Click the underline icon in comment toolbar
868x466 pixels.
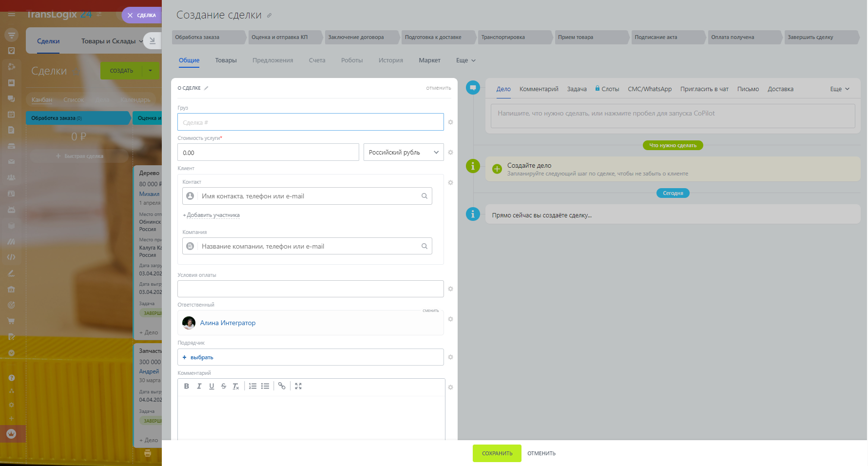(212, 386)
